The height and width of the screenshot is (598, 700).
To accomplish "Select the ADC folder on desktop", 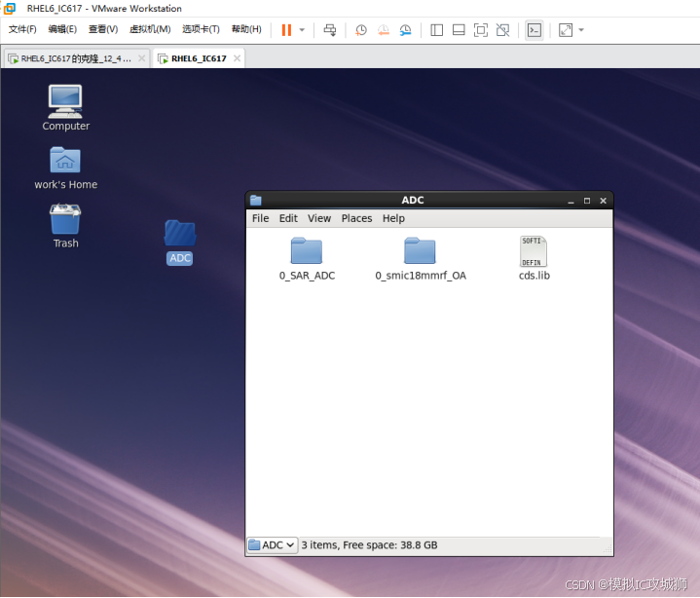I will point(180,243).
